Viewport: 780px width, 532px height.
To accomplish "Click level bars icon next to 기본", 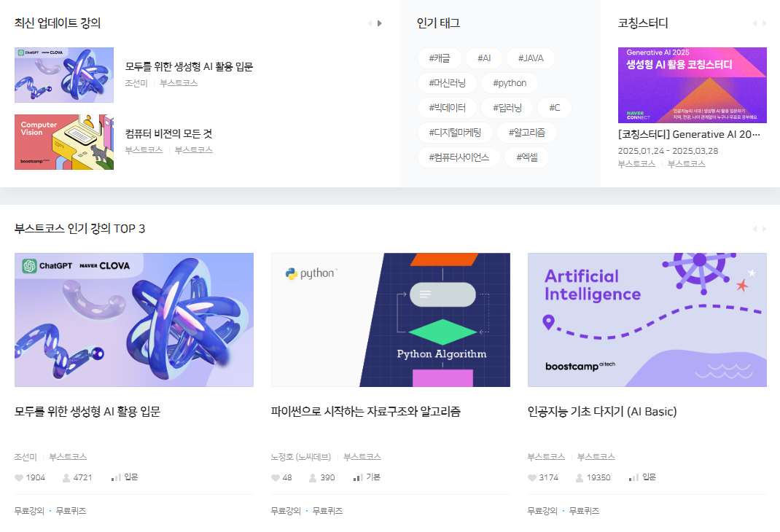I will [358, 478].
